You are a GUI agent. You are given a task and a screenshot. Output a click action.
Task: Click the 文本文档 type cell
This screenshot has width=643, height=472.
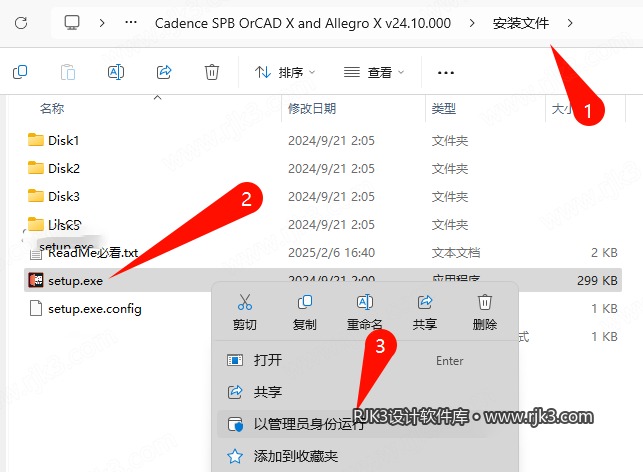coord(456,253)
